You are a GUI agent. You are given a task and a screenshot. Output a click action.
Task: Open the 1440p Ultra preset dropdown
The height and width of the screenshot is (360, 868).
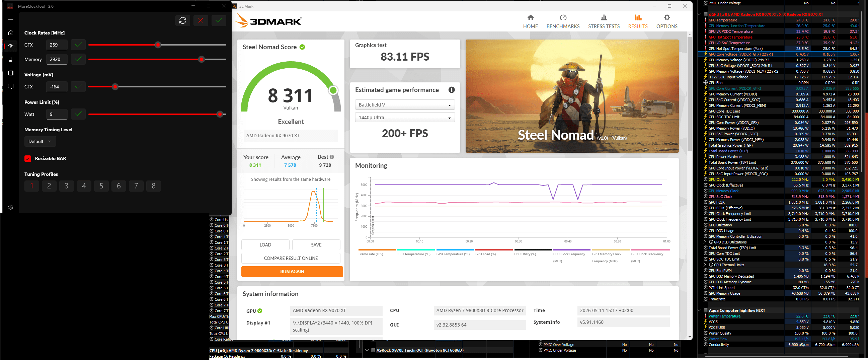coord(405,118)
